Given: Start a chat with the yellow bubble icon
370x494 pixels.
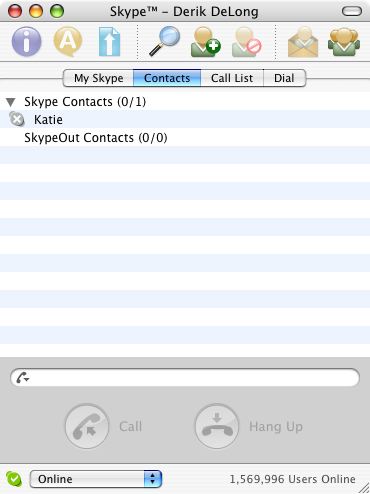Looking at the screenshot, I should [68, 42].
